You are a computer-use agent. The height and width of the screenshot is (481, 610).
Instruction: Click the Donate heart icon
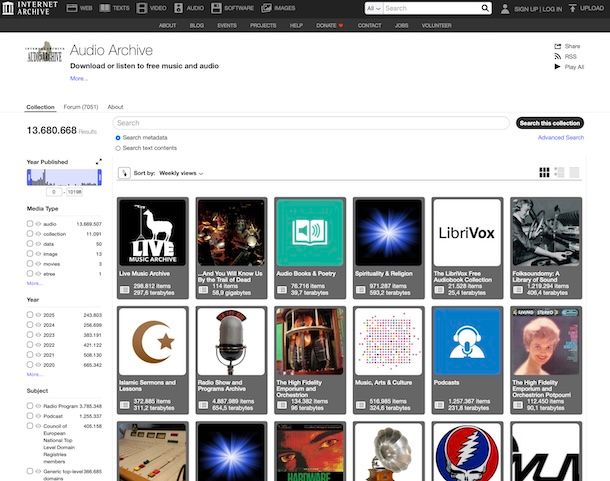point(341,26)
